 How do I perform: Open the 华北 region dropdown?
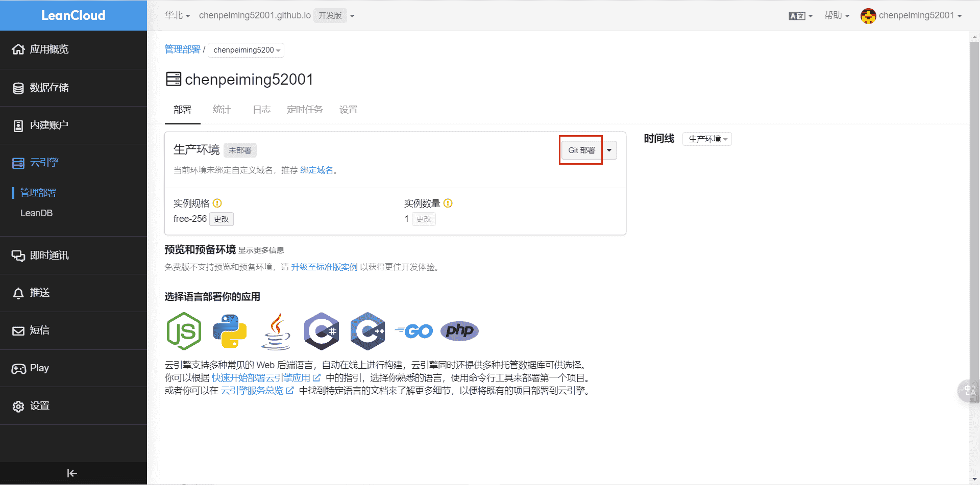177,15
